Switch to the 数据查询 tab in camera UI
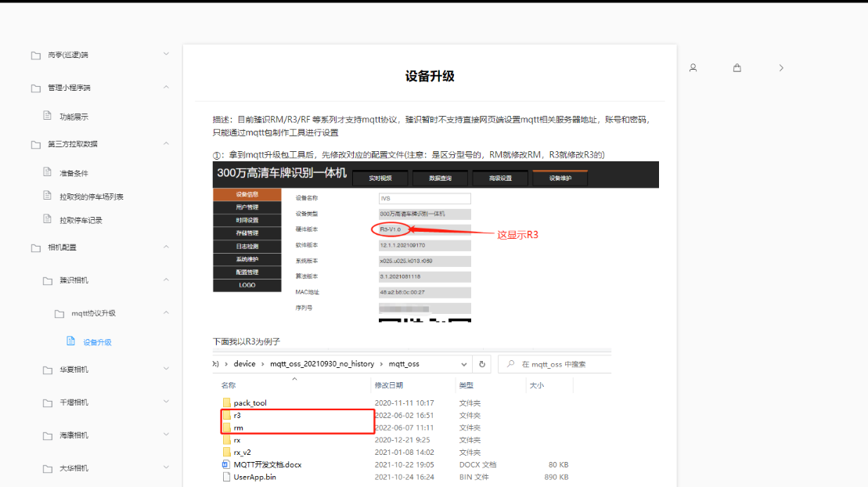Image resolution: width=868 pixels, height=487 pixels. [x=440, y=179]
